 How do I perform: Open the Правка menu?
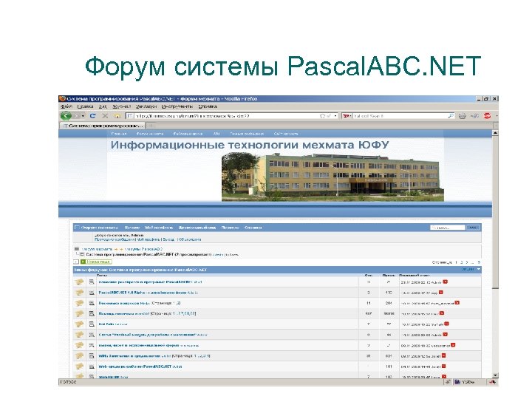click(85, 106)
